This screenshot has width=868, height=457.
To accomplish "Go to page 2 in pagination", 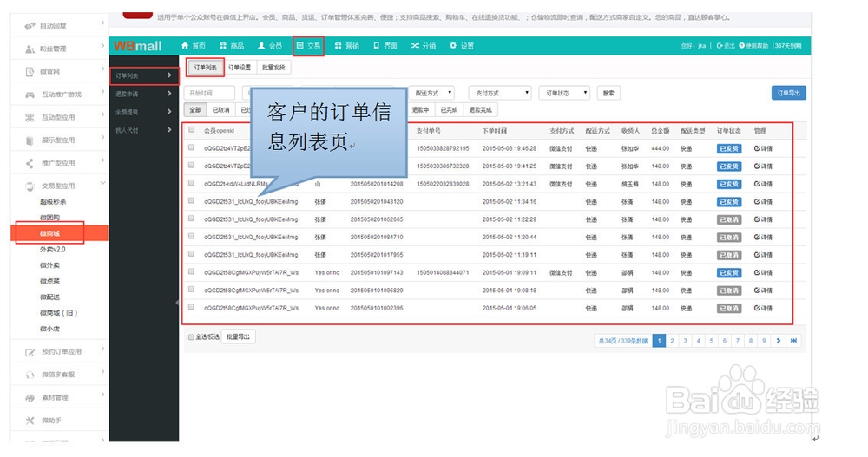I will pos(672,341).
